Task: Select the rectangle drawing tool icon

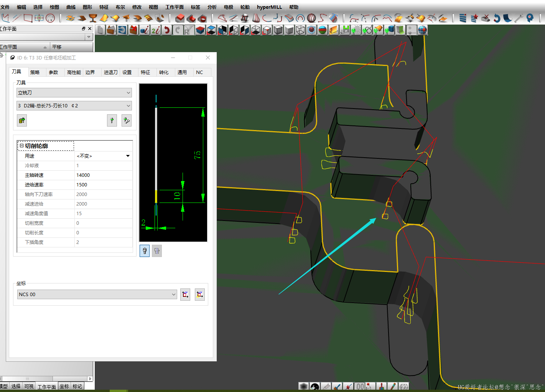Action: point(28,18)
